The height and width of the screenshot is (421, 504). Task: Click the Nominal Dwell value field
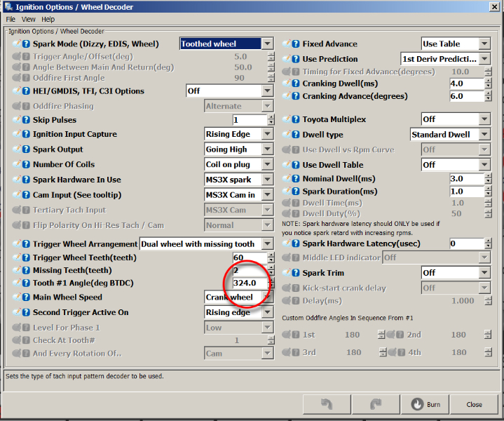465,179
